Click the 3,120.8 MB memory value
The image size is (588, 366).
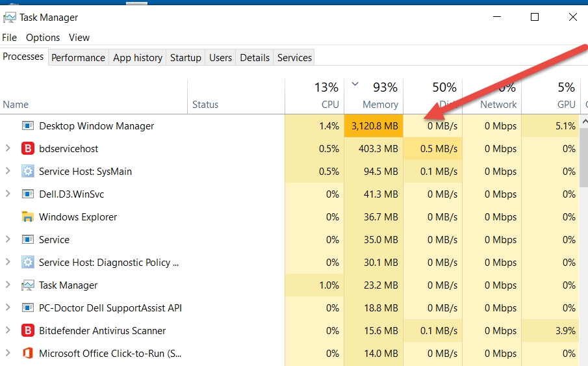[375, 125]
